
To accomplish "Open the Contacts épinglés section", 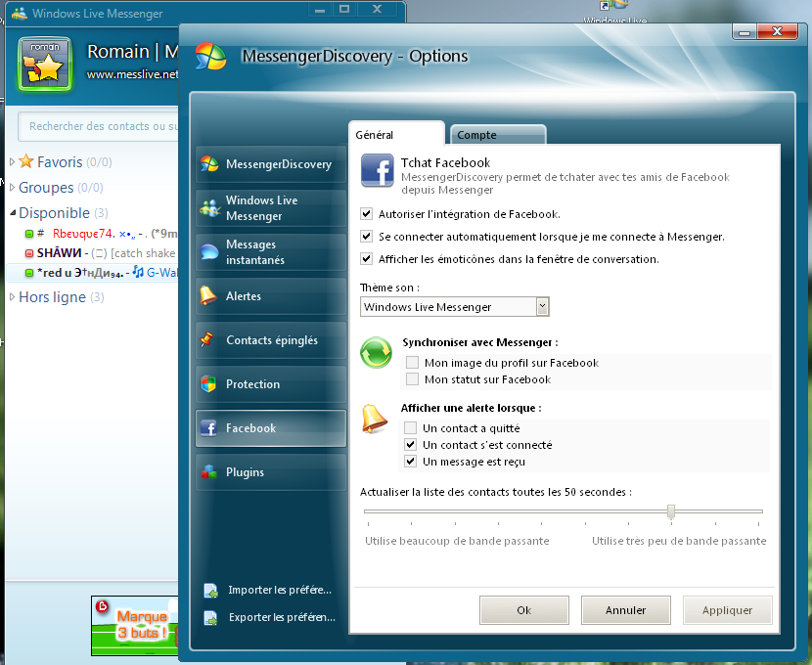I will [271, 339].
